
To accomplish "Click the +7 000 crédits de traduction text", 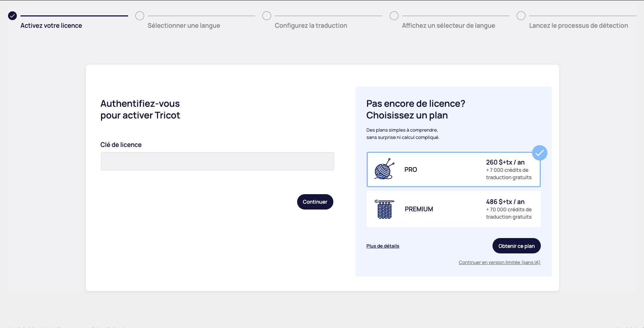I will pyautogui.click(x=509, y=174).
